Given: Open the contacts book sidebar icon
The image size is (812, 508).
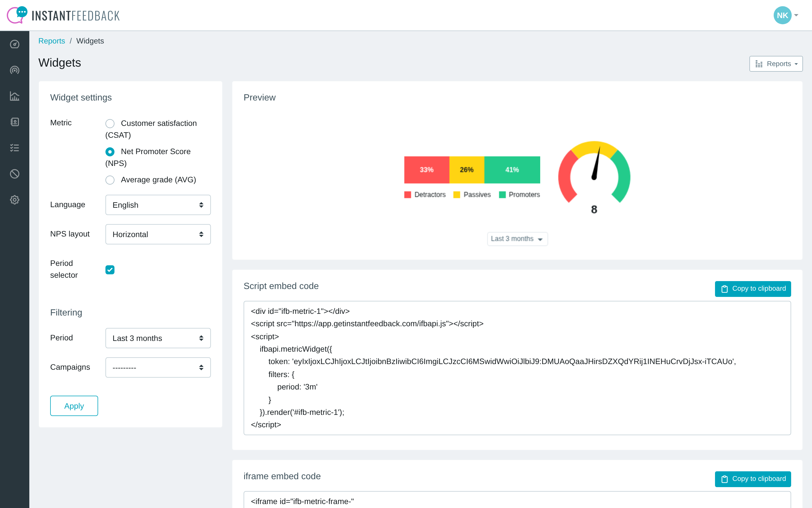Looking at the screenshot, I should (14, 122).
